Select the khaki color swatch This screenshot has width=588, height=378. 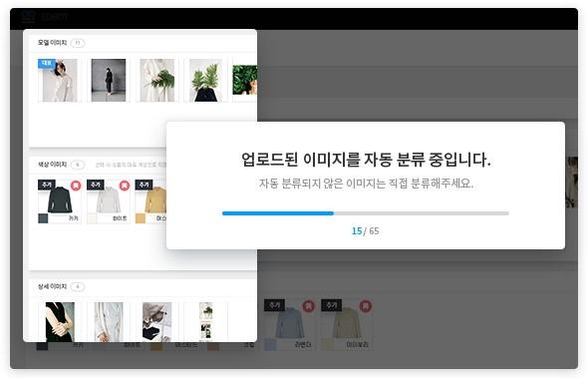tap(43, 218)
